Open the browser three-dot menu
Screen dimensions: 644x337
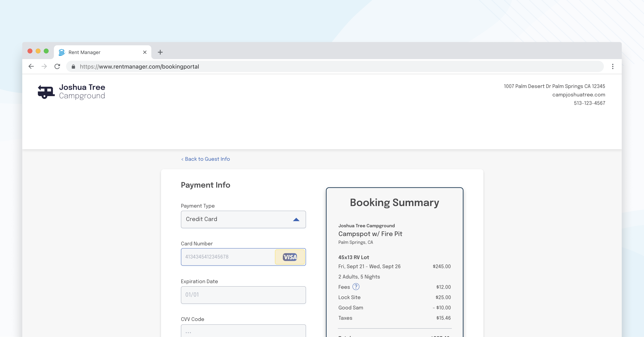click(613, 66)
